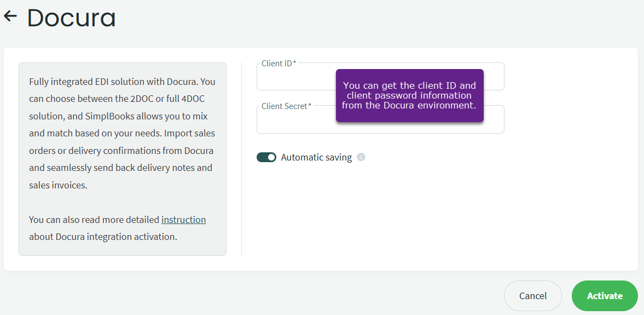Viewport: 644px width, 315px height.
Task: Click the Docura page heading
Action: tap(71, 18)
